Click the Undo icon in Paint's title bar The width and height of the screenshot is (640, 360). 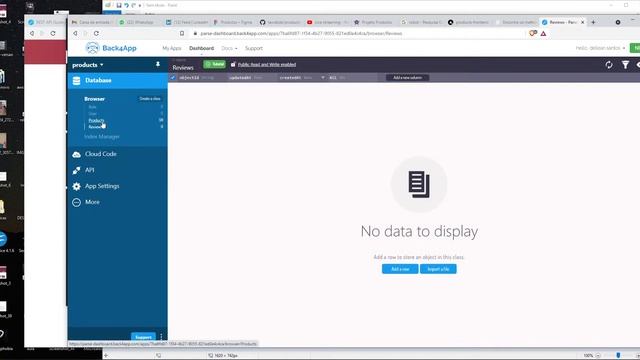click(126, 5)
